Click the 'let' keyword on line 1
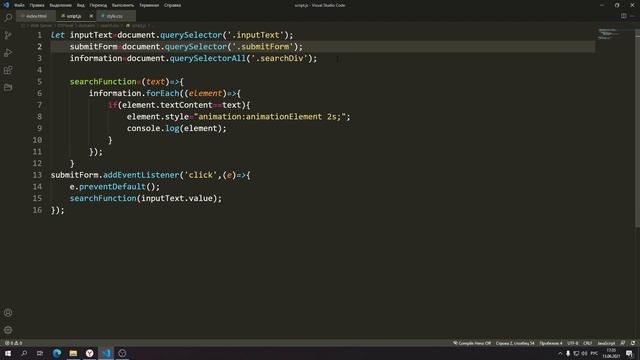 click(58, 35)
